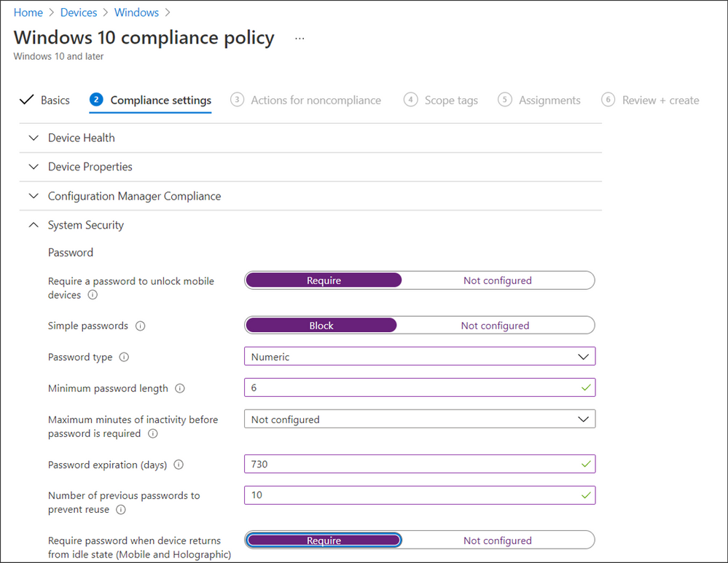Click the Minimum password length field
Screen dimensions: 728x563
point(412,388)
